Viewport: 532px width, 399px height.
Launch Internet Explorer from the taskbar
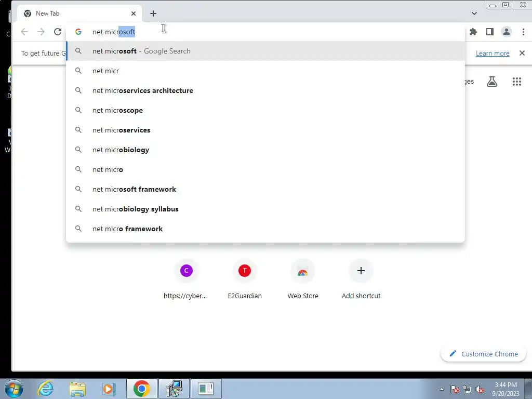point(46,389)
